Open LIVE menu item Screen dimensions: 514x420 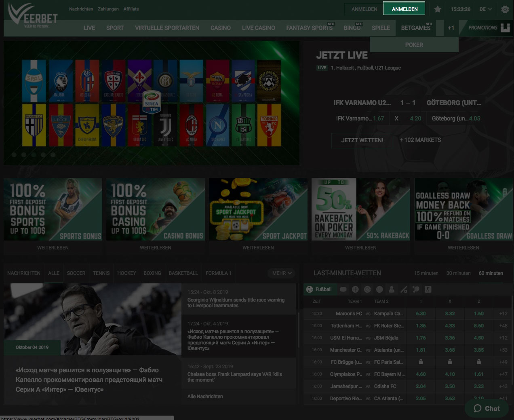[89, 28]
